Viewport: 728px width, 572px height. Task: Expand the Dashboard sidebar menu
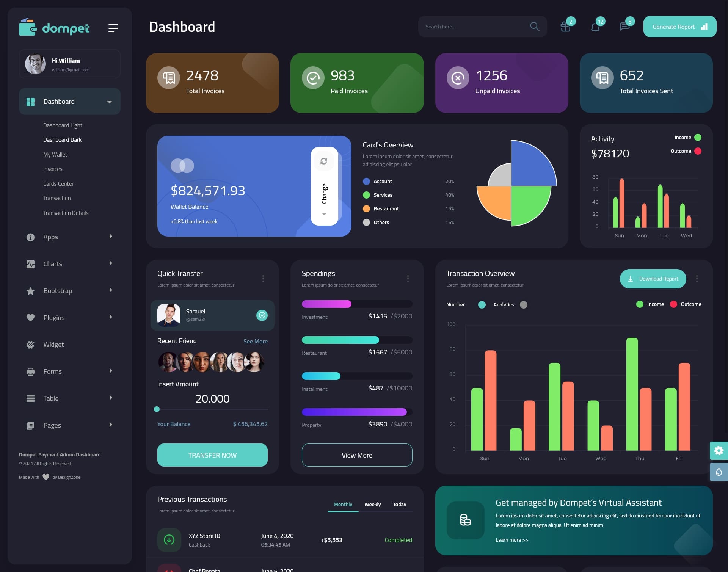click(110, 102)
